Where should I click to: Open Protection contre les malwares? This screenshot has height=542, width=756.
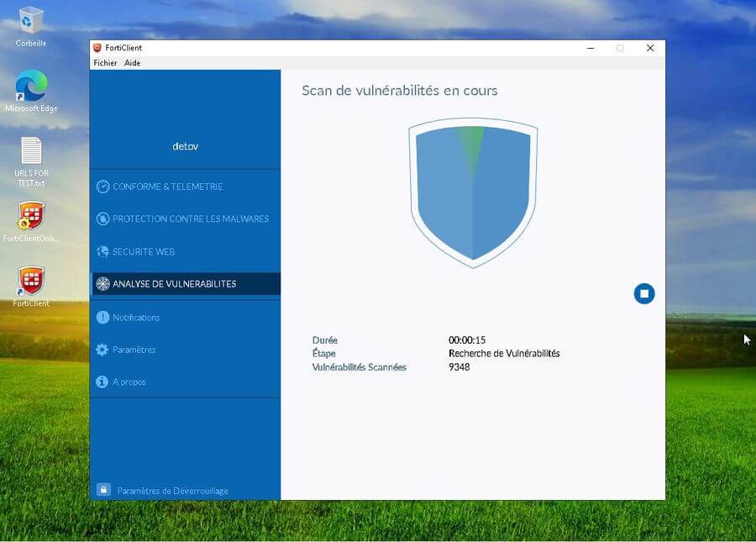[x=185, y=219]
